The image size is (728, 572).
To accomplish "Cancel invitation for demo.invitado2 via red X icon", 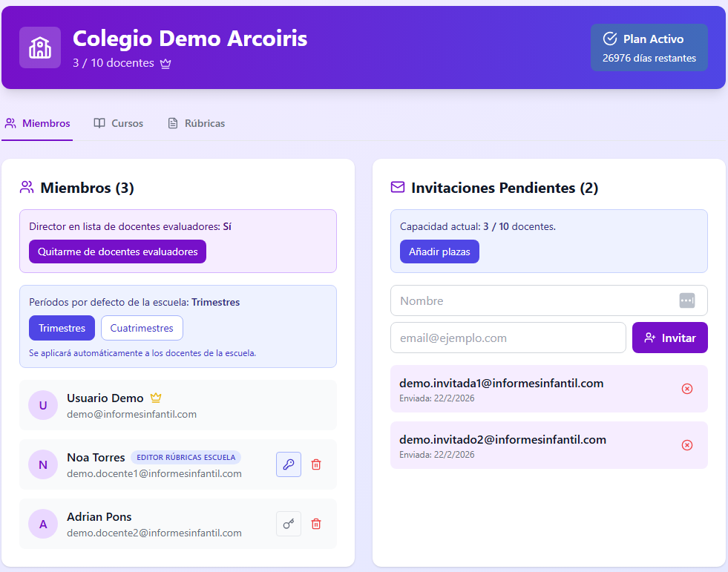I will pyautogui.click(x=687, y=445).
